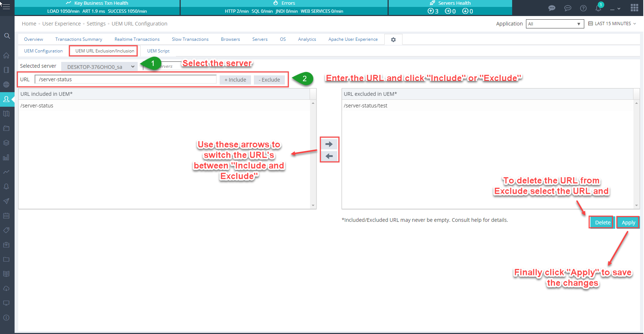Expand the Last 15 Minutes time range
Viewport: 644px width, 334px height.
(x=612, y=24)
